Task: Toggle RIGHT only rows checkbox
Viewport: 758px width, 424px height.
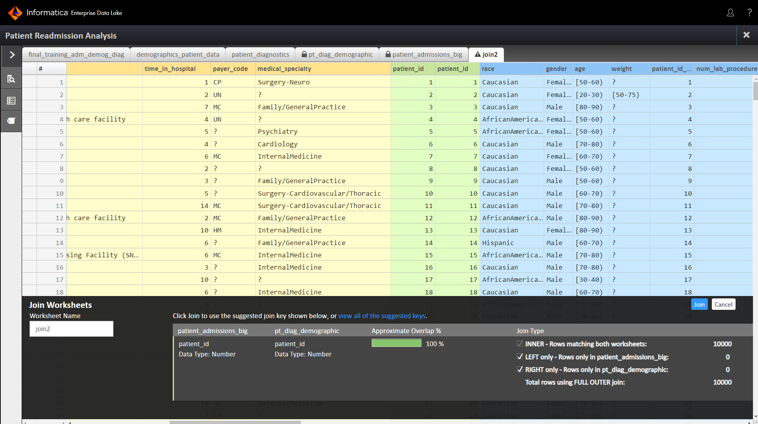Action: [520, 370]
